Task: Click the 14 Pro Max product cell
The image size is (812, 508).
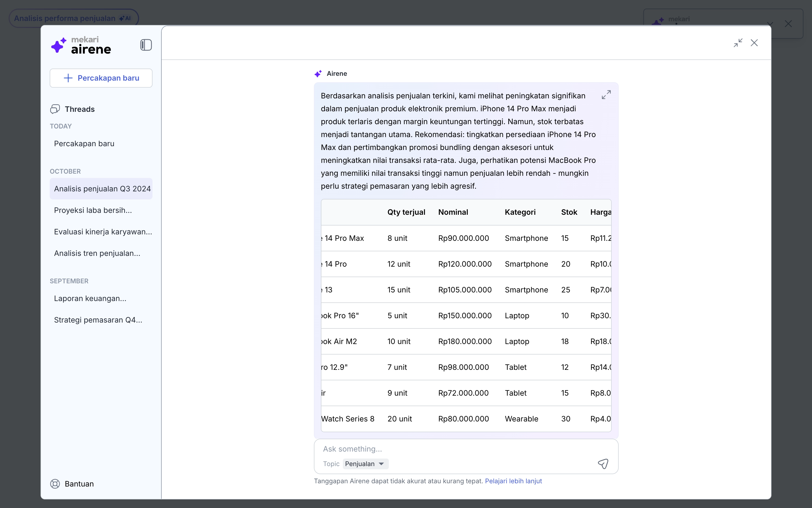Action: click(343, 238)
